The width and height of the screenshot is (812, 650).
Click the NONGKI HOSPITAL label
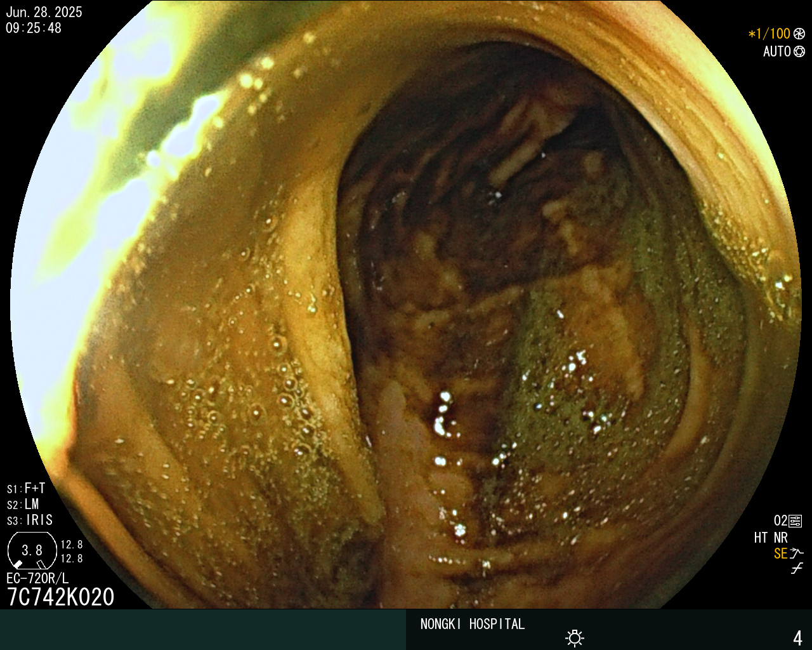click(473, 624)
